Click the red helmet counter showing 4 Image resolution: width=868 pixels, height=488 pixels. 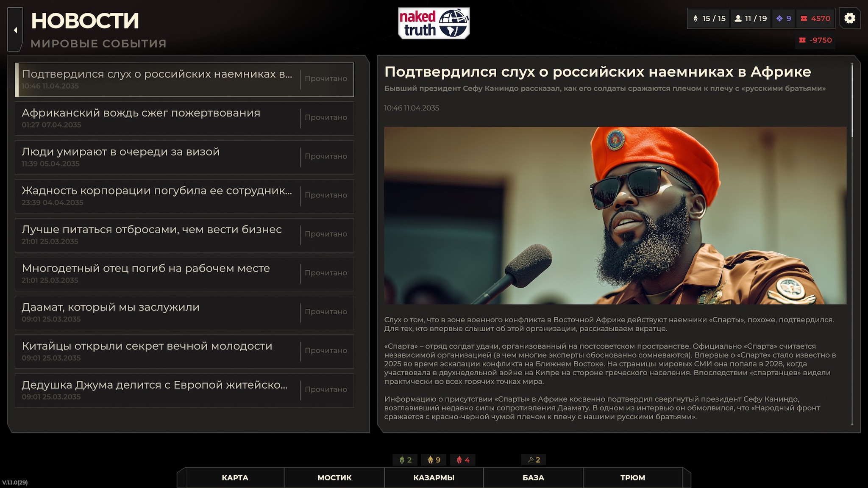[x=462, y=460]
